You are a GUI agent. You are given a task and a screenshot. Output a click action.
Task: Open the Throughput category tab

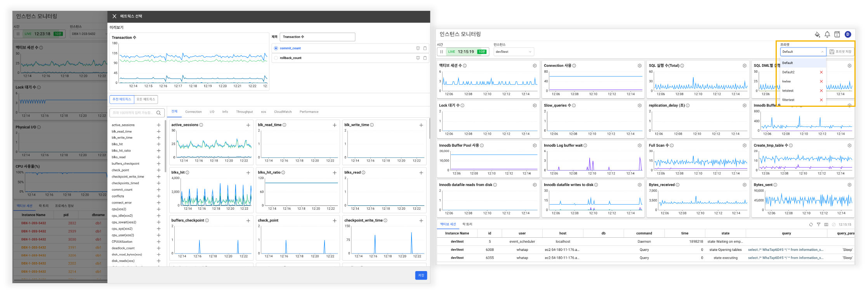[x=245, y=112]
